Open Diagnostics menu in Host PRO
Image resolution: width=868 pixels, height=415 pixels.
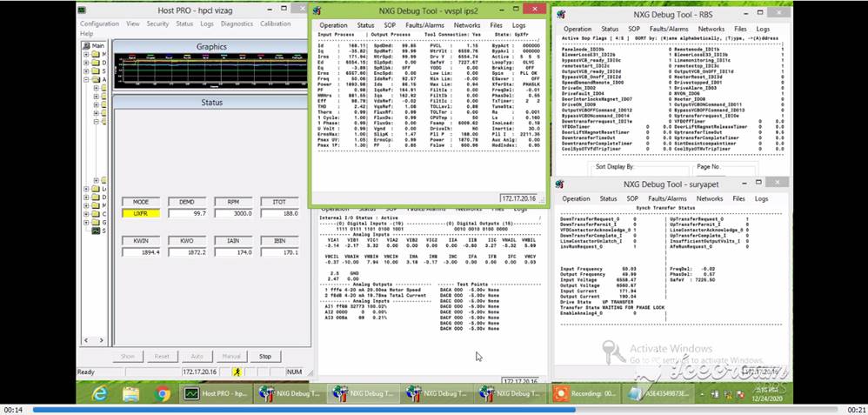click(x=237, y=23)
